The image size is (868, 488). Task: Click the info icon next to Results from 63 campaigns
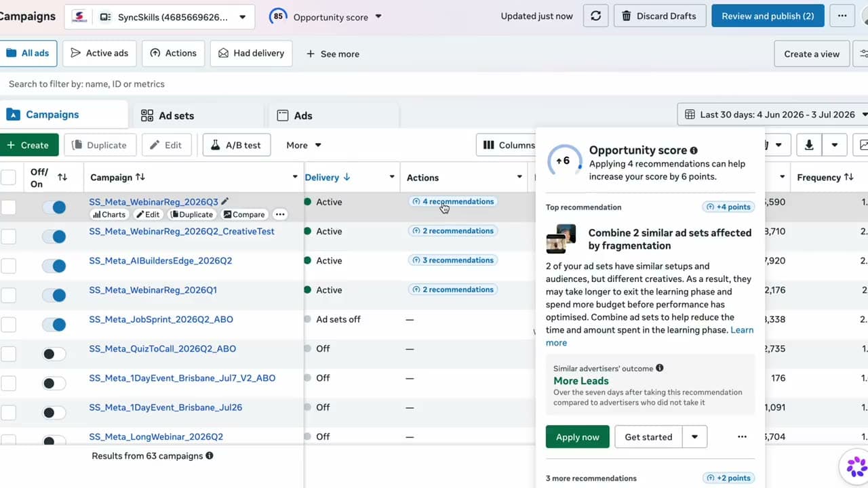[x=210, y=455]
